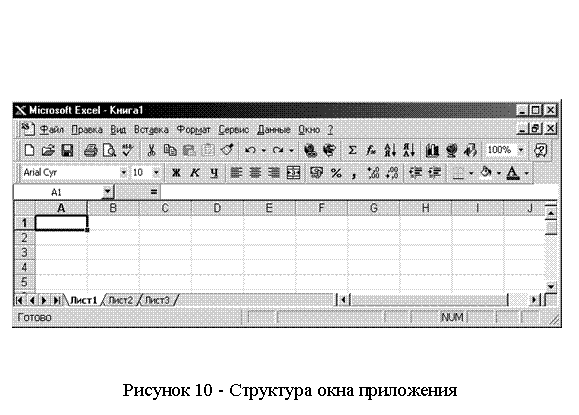Toggle underline formatting (Ч)
Screen dimensions: 579x415
pos(214,172)
